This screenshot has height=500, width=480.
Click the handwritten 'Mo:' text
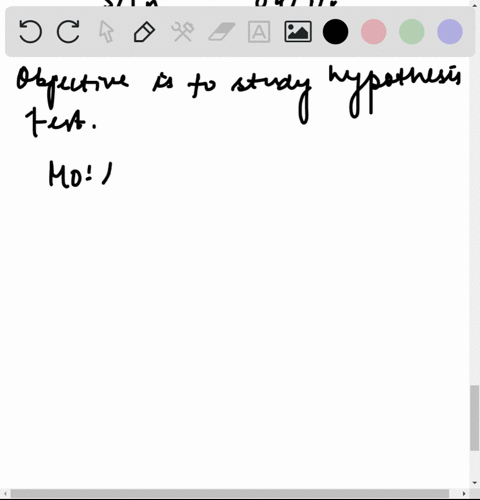(x=70, y=174)
